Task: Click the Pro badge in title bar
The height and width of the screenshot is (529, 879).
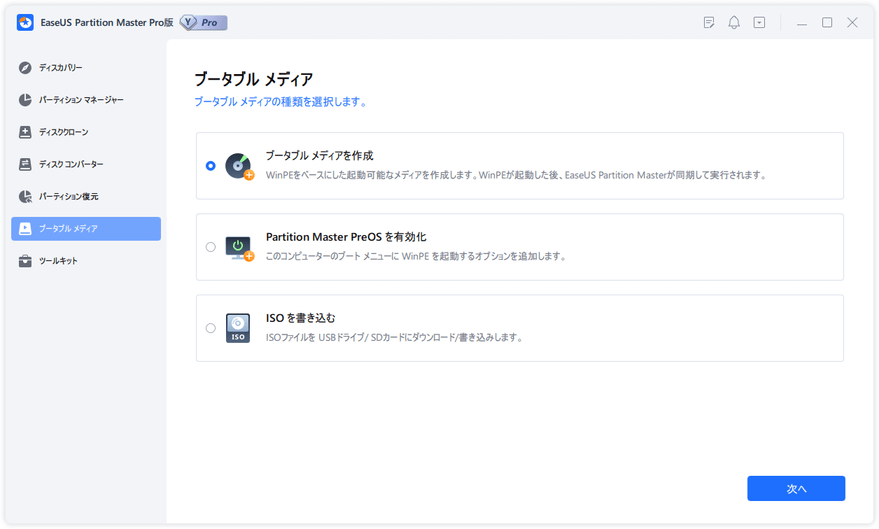Action: 203,22
